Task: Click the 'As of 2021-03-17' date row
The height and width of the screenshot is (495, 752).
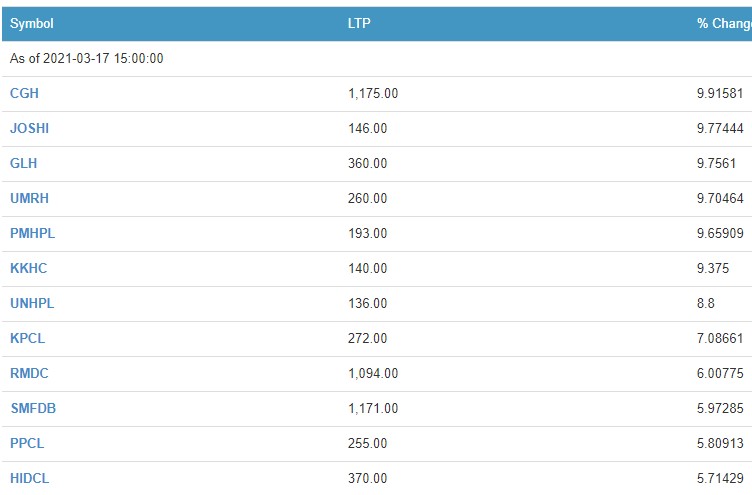Action: point(87,58)
